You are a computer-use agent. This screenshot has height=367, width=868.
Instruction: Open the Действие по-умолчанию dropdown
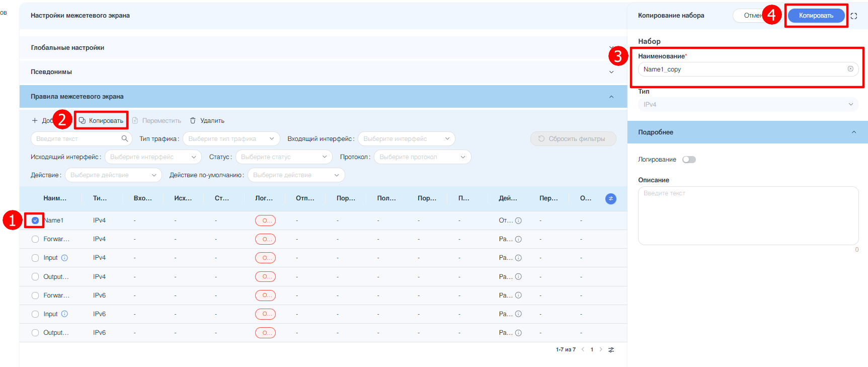click(x=296, y=175)
